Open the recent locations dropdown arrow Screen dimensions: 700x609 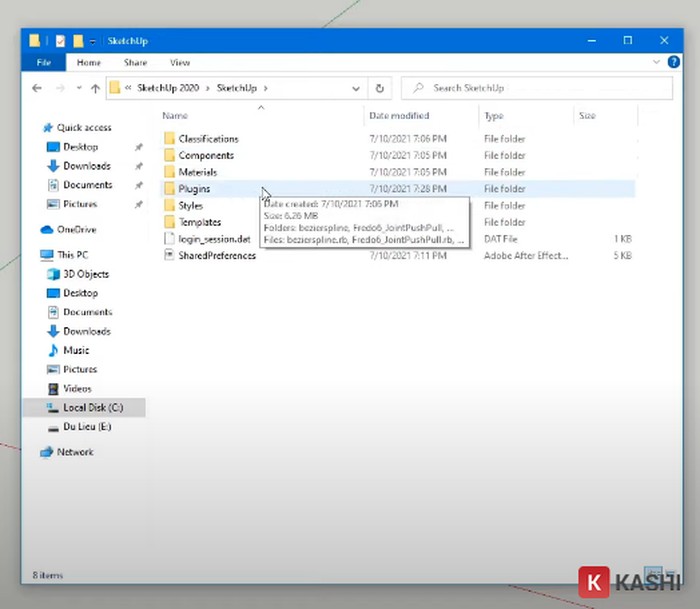[79, 88]
